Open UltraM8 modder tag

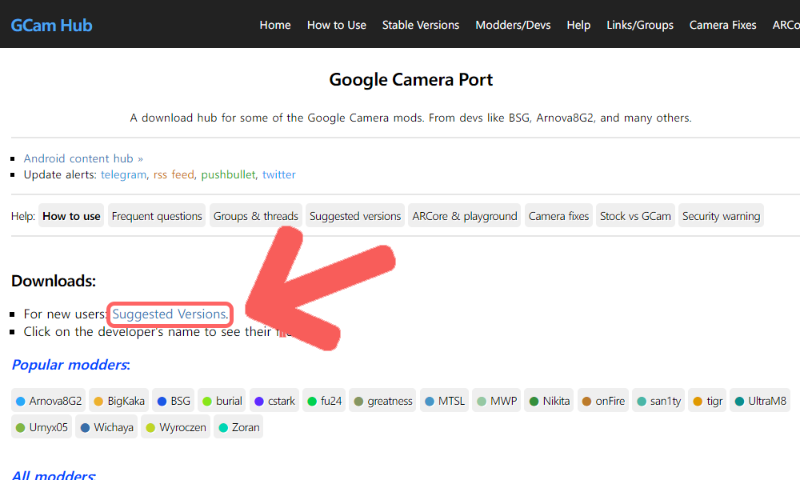760,401
